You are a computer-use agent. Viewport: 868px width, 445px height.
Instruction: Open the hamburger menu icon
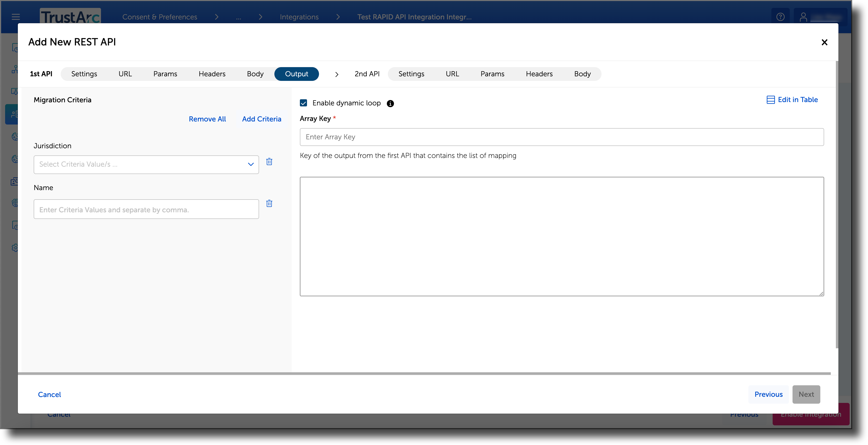click(16, 17)
